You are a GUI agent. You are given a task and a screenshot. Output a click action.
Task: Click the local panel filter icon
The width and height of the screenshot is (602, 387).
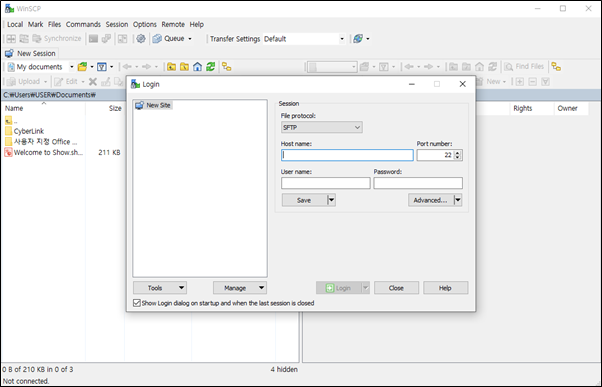[x=102, y=67]
